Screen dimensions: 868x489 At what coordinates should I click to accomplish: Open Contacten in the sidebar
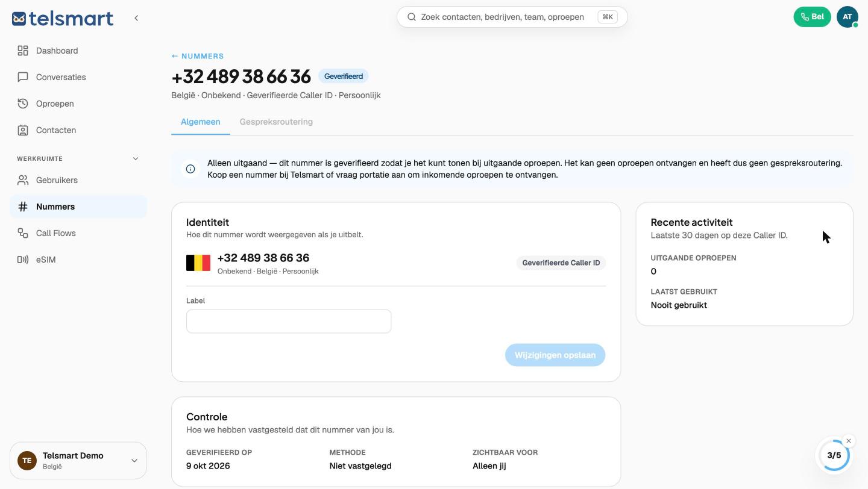point(78,130)
